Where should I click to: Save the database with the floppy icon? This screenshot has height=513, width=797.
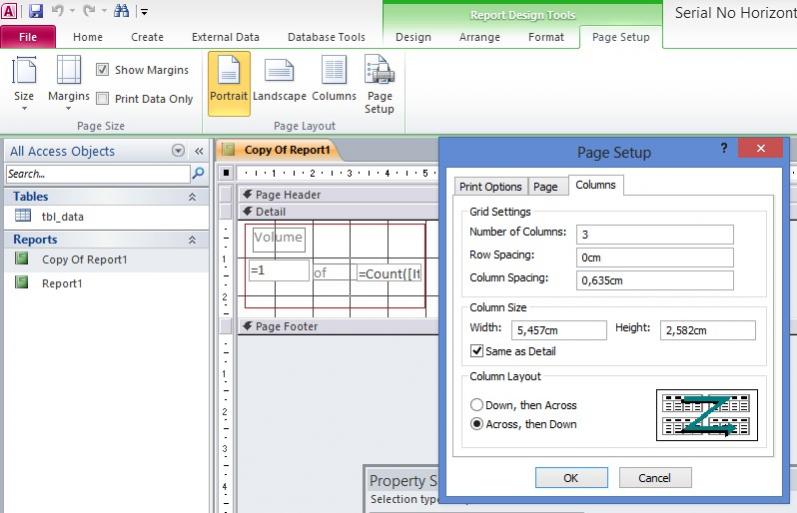[36, 11]
